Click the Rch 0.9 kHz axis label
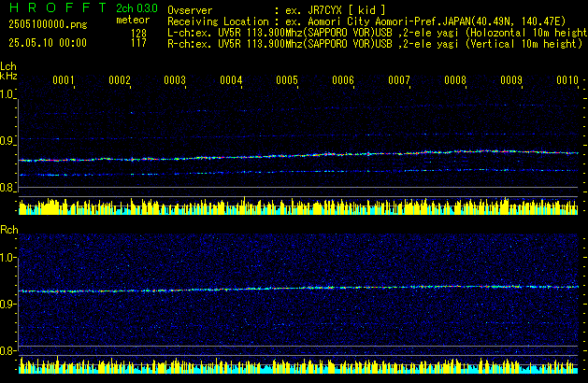 pos(7,304)
